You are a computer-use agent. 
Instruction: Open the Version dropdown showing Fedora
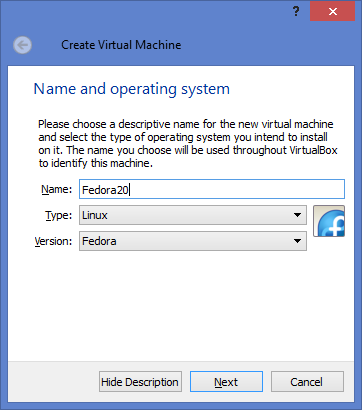[x=193, y=241]
